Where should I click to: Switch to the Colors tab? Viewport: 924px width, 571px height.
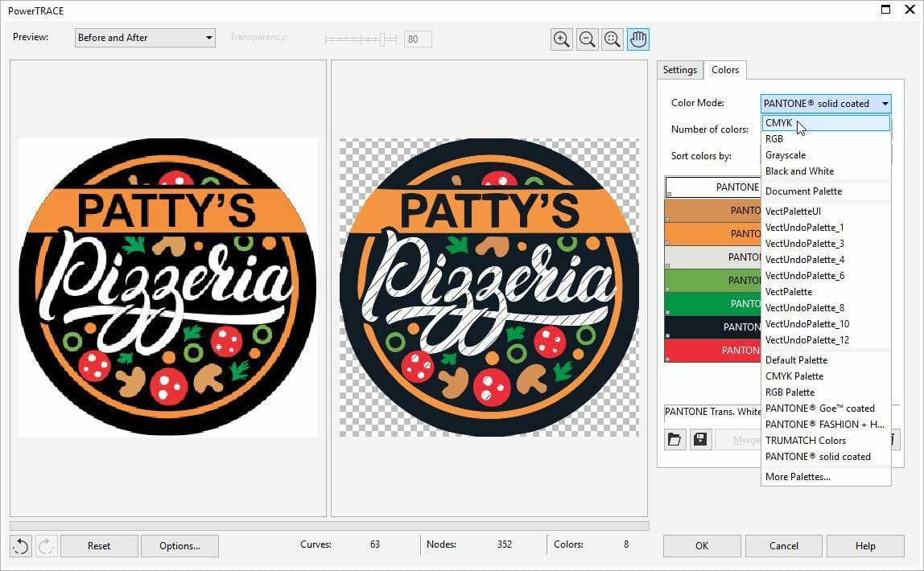point(725,69)
